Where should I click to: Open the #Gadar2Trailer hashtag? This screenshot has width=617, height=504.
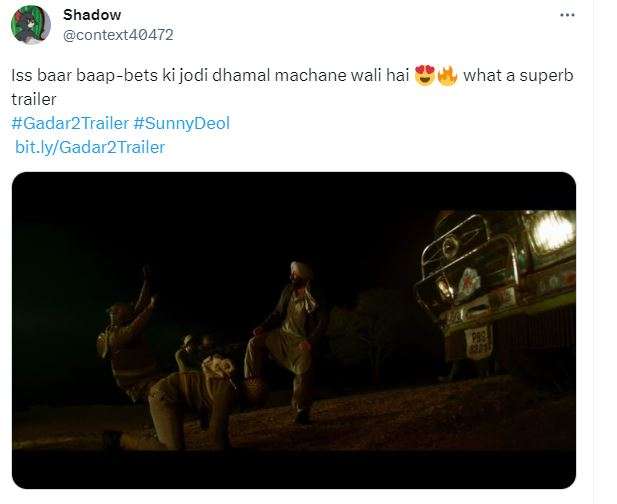coord(70,123)
